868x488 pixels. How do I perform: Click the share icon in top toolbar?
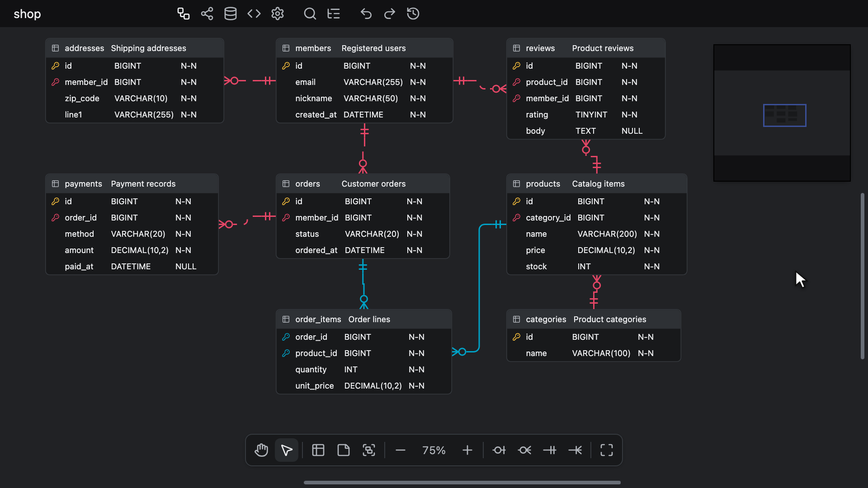(207, 14)
